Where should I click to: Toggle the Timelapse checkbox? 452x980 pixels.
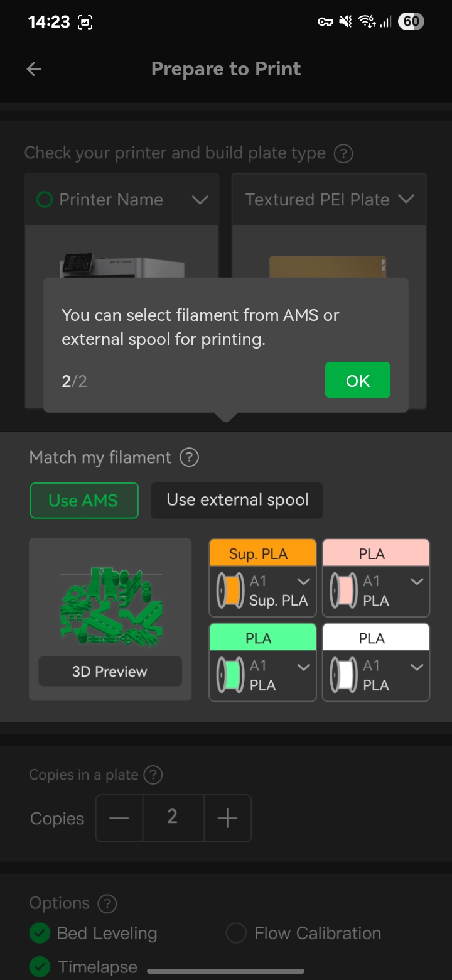point(40,966)
